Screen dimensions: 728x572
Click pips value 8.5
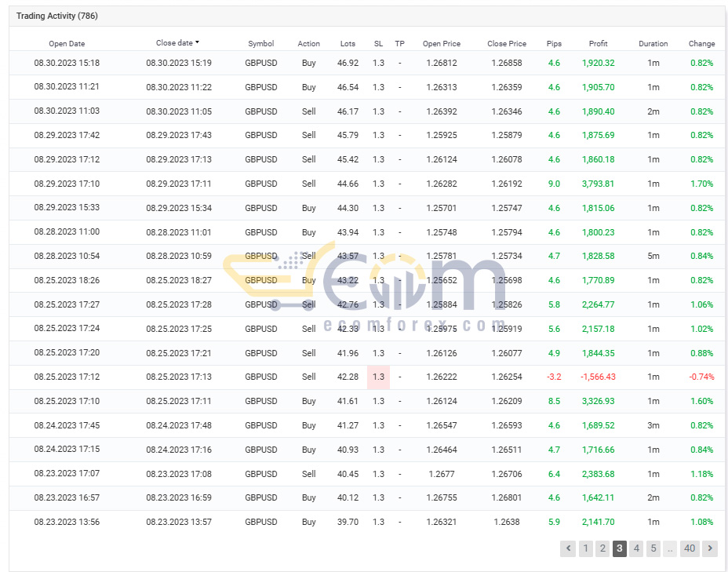554,401
